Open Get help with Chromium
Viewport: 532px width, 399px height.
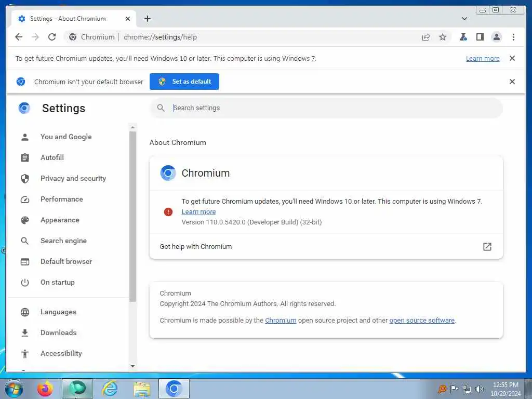click(x=326, y=247)
